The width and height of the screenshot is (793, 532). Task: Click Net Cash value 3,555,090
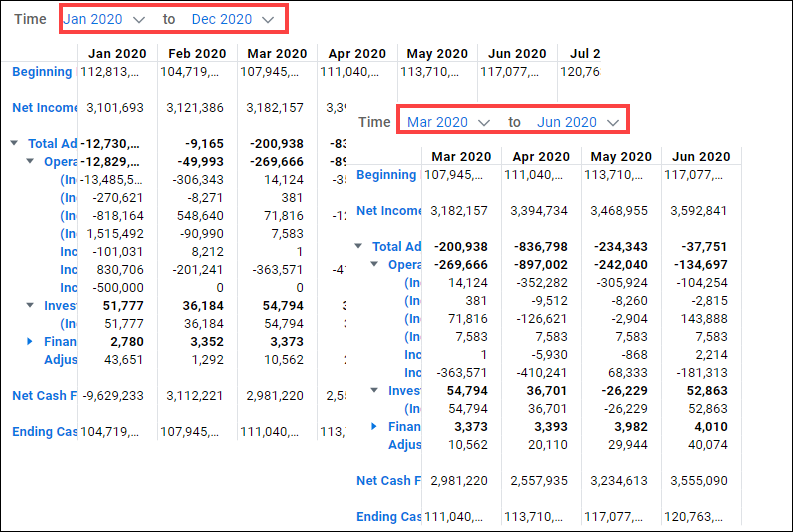(x=698, y=480)
